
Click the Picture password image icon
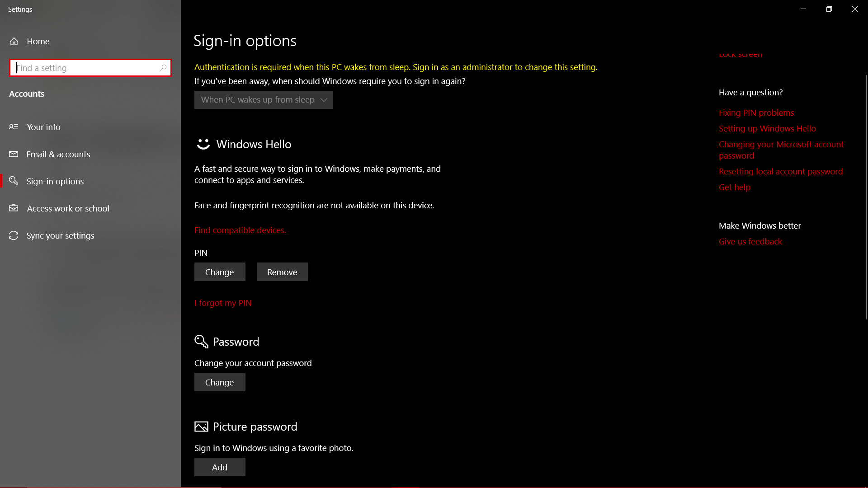[x=202, y=427]
